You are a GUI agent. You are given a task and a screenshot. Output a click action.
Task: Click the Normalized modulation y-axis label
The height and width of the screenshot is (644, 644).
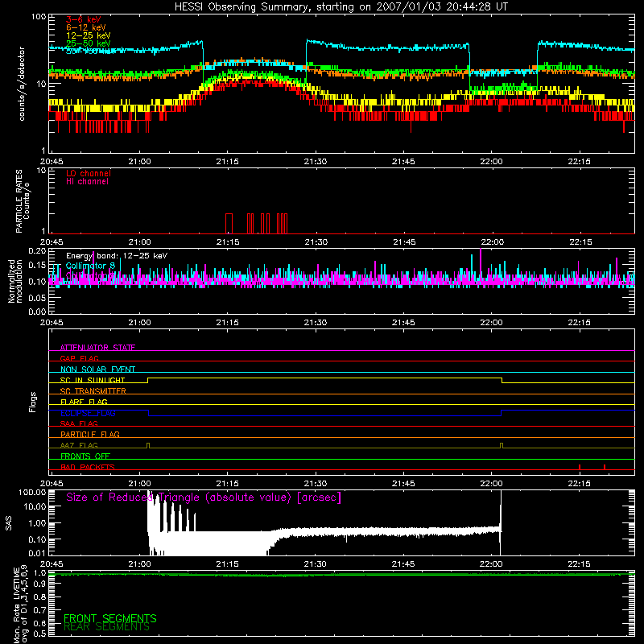point(14,281)
